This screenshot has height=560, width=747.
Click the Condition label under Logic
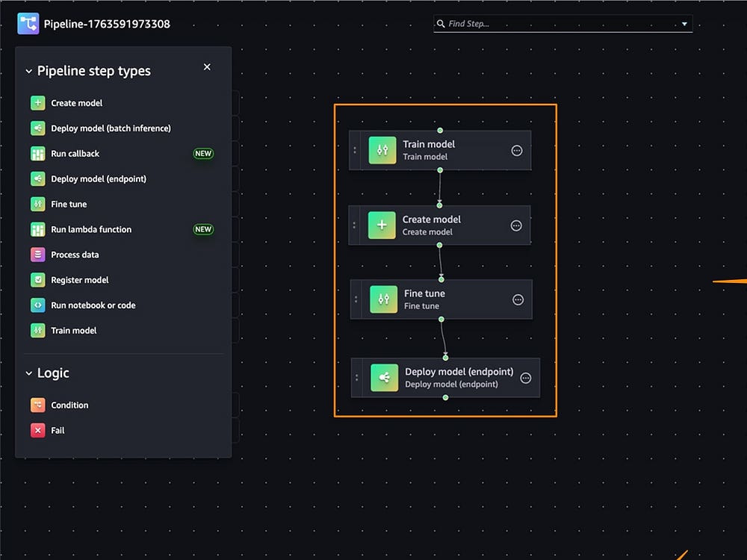[x=69, y=405]
